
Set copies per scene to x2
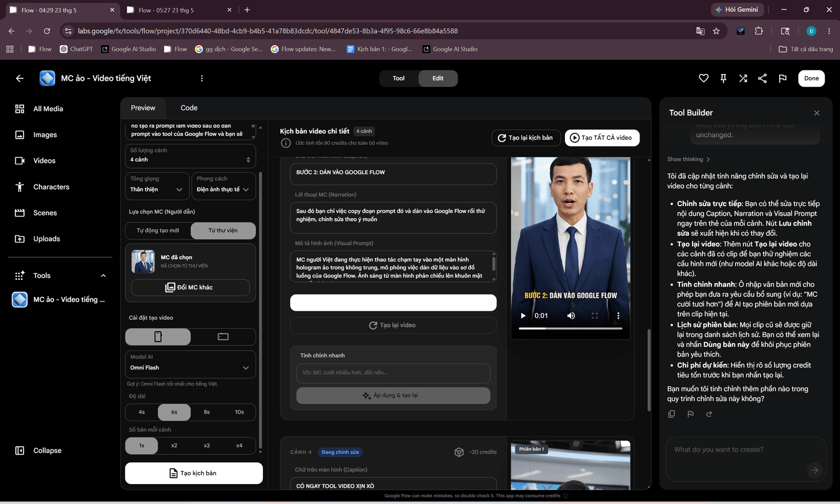[174, 446]
